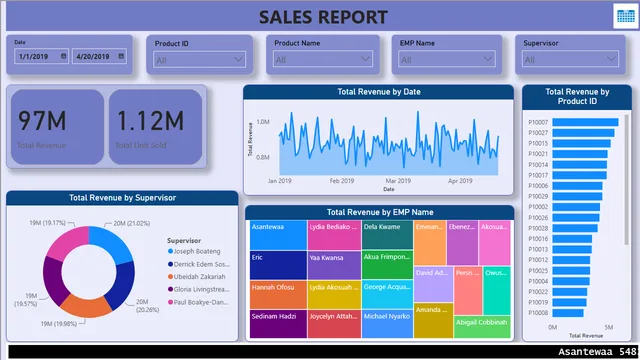Select the Michael Nyarko treemap tile
The image size is (640, 360).
click(387, 324)
